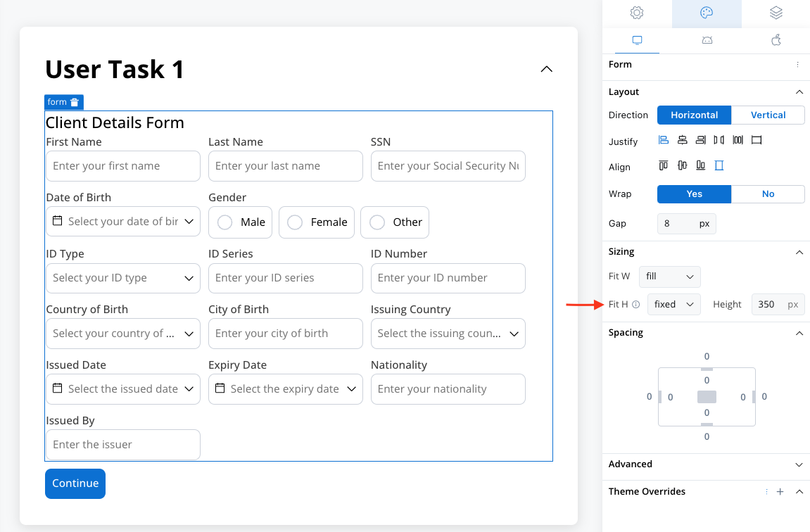Add a theme override with plus icon
810x532 pixels.
pyautogui.click(x=780, y=492)
